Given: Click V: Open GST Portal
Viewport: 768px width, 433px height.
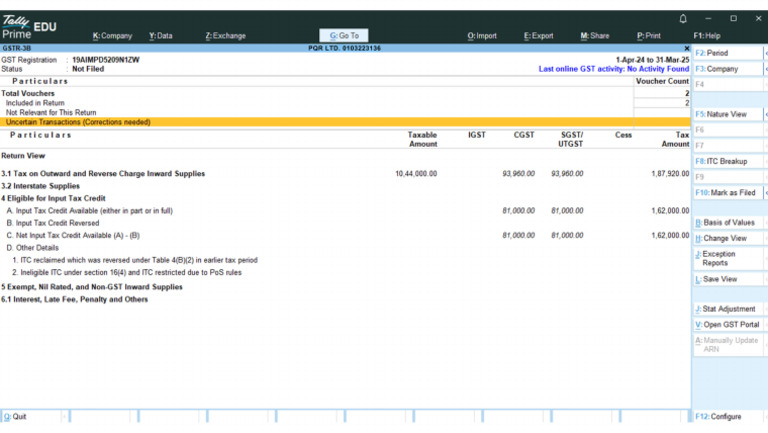Looking at the screenshot, I should (728, 324).
